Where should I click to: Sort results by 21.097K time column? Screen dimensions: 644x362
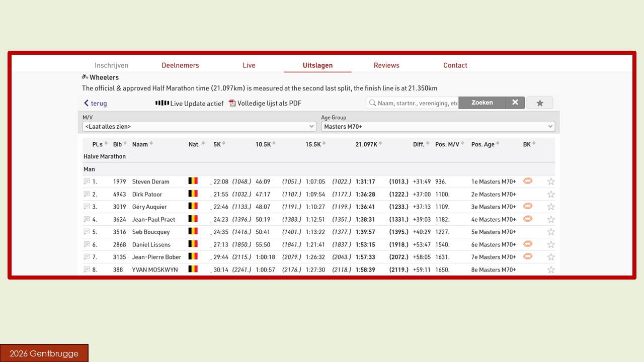point(369,144)
